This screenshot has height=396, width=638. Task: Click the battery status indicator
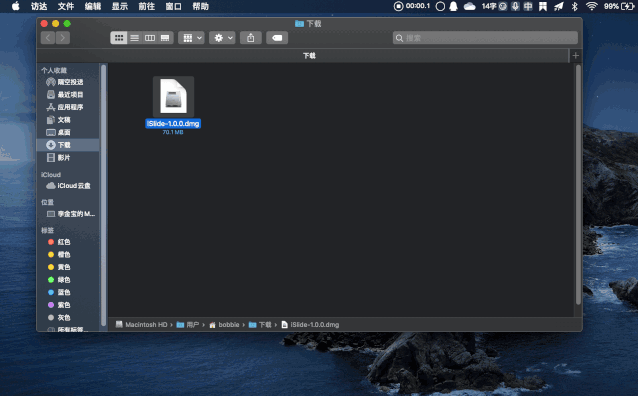tap(619, 6)
